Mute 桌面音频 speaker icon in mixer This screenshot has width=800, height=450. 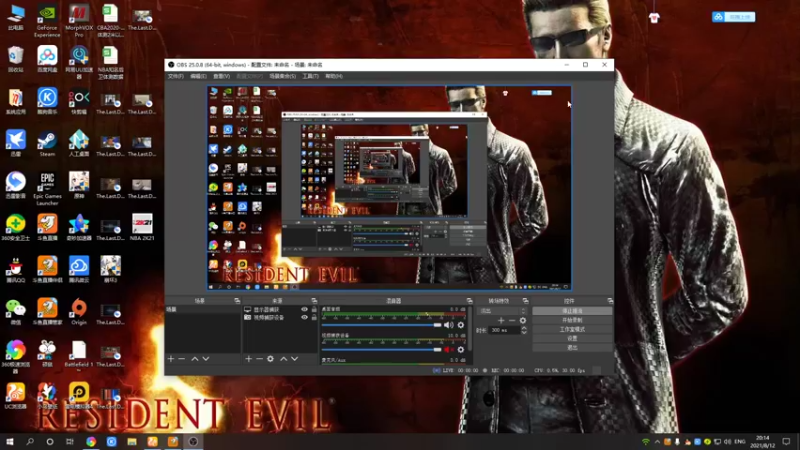click(448, 325)
